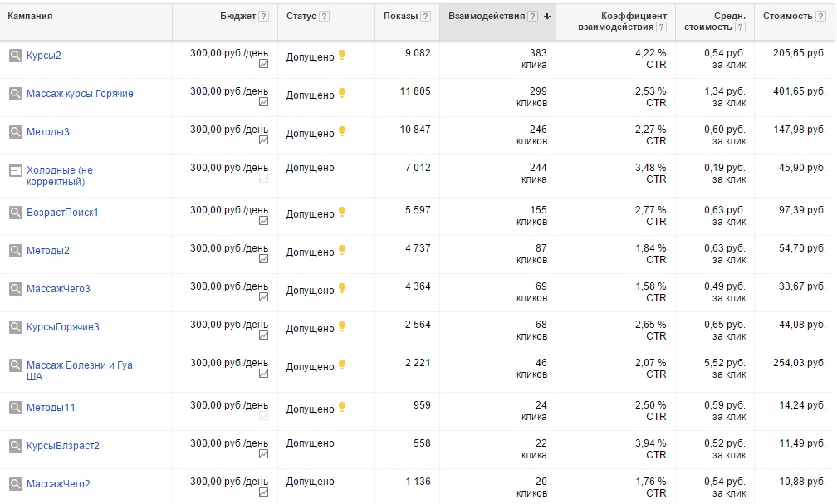This screenshot has height=504, width=837.
Task: Click the budget chart icon for МассажЧего2
Action: click(264, 492)
